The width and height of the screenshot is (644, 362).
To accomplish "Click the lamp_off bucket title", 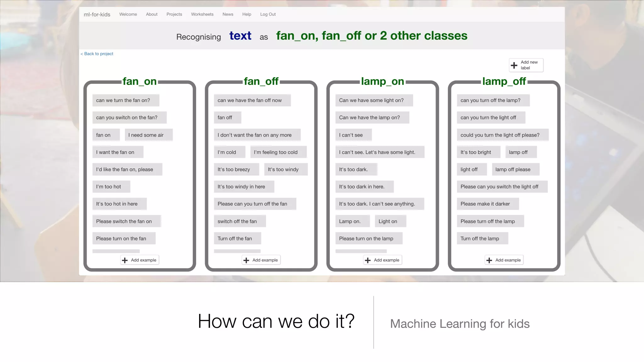I will [x=504, y=81].
